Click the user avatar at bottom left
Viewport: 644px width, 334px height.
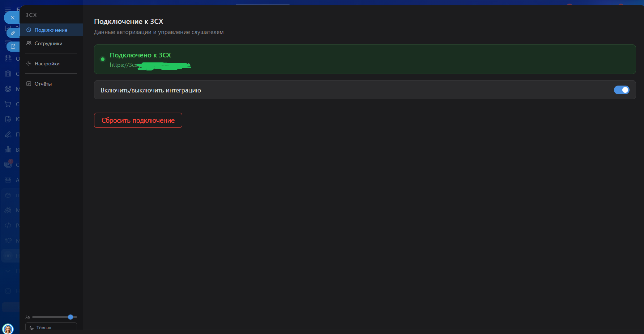[8, 329]
